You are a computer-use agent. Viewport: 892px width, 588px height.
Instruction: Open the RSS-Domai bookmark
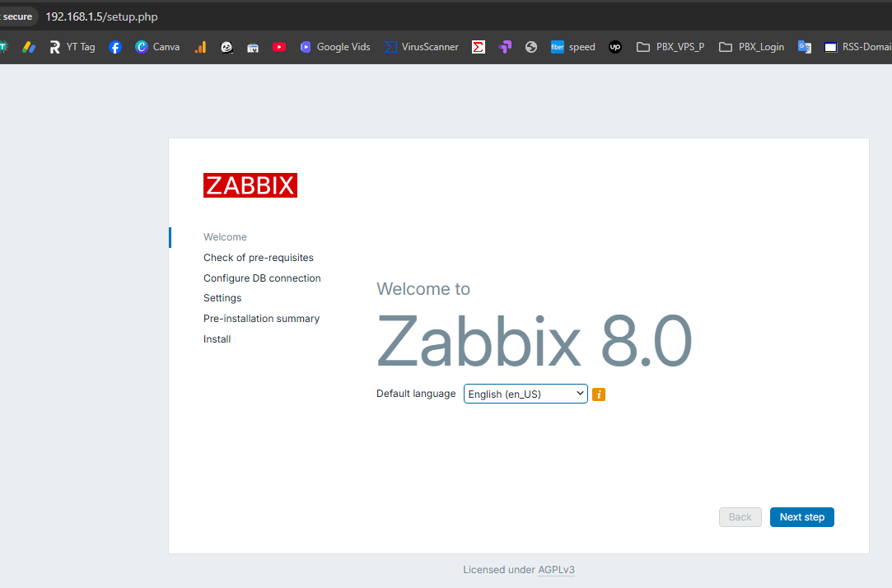[x=858, y=47]
